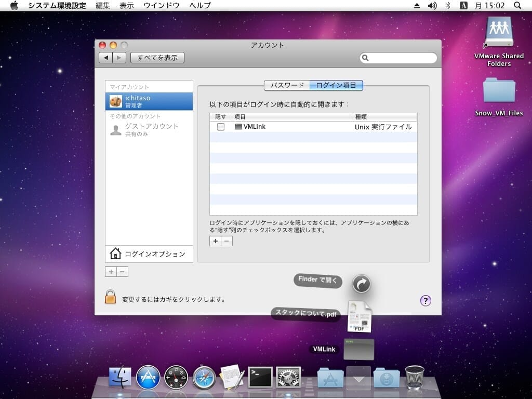Remove the login item with minus button

pyautogui.click(x=227, y=241)
